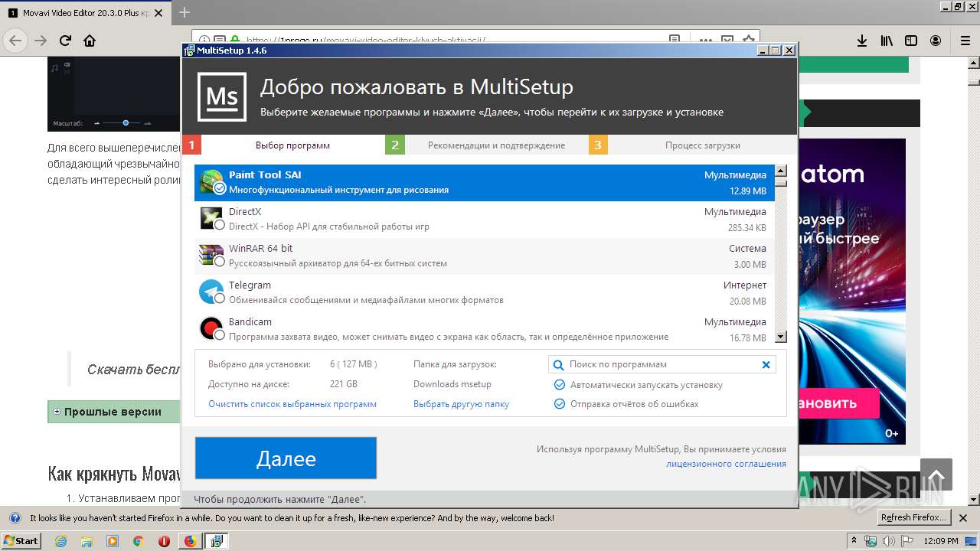Open Windows Start menu
This screenshot has width=980, height=551.
21,541
